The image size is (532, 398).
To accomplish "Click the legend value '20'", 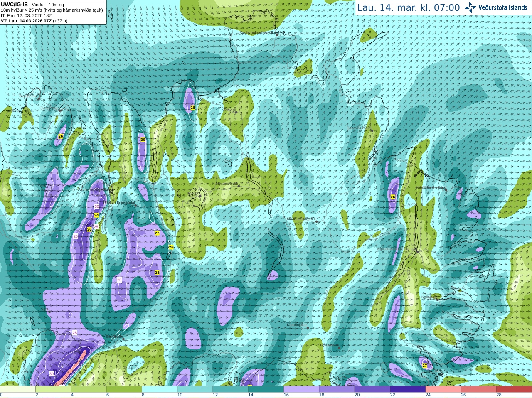I will pyautogui.click(x=357, y=395).
